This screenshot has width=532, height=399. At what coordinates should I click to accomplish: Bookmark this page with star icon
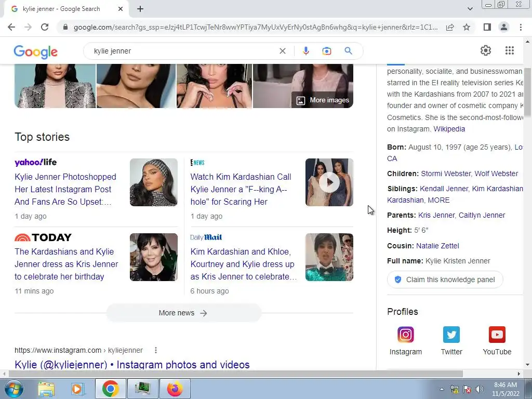click(x=467, y=27)
